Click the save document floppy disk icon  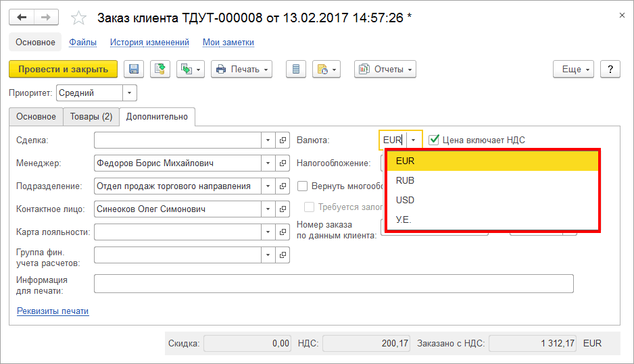[x=134, y=69]
